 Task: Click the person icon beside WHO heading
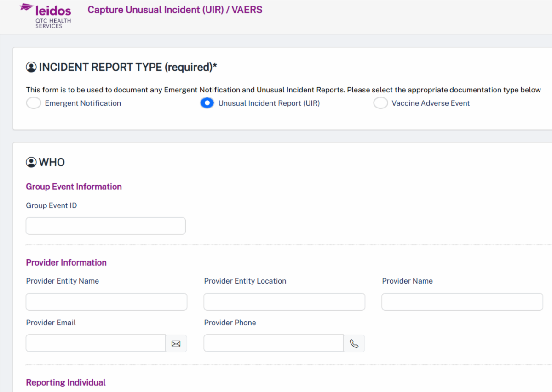point(31,162)
